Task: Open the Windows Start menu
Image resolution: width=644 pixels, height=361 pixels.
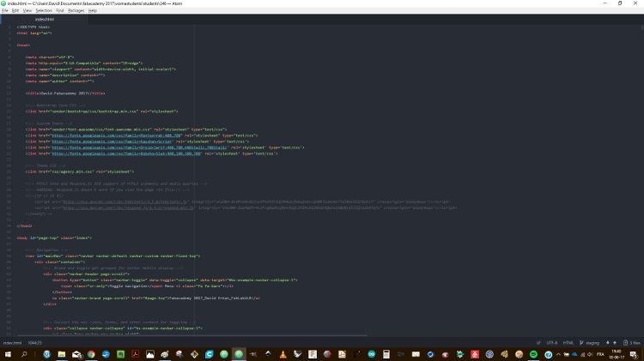Action: [x=8, y=354]
